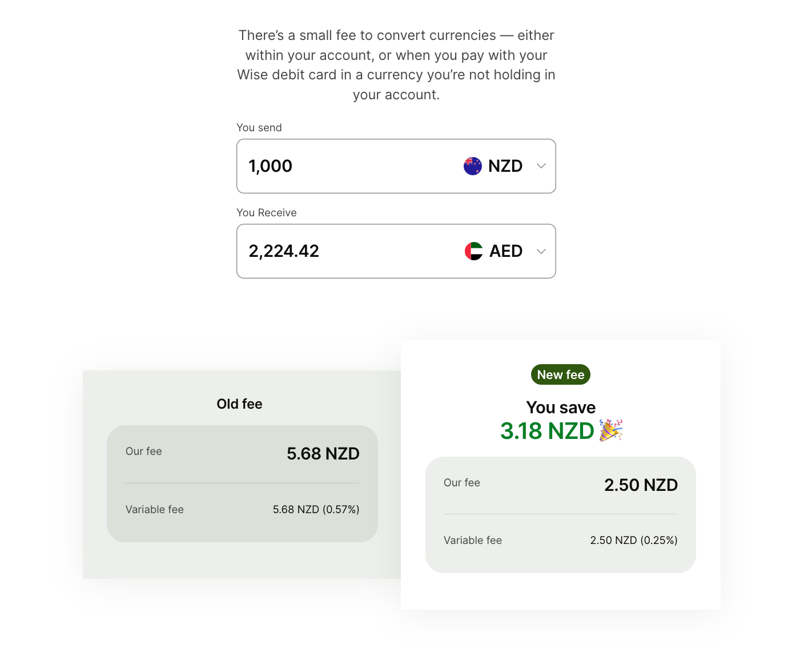
Task: Select the new Variable fee row
Action: [x=561, y=540]
